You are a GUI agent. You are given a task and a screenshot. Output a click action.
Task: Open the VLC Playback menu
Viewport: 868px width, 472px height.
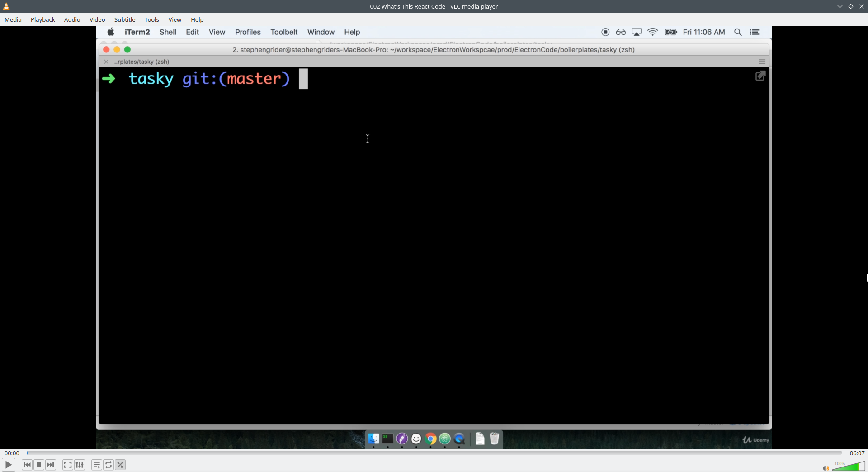[x=43, y=19]
